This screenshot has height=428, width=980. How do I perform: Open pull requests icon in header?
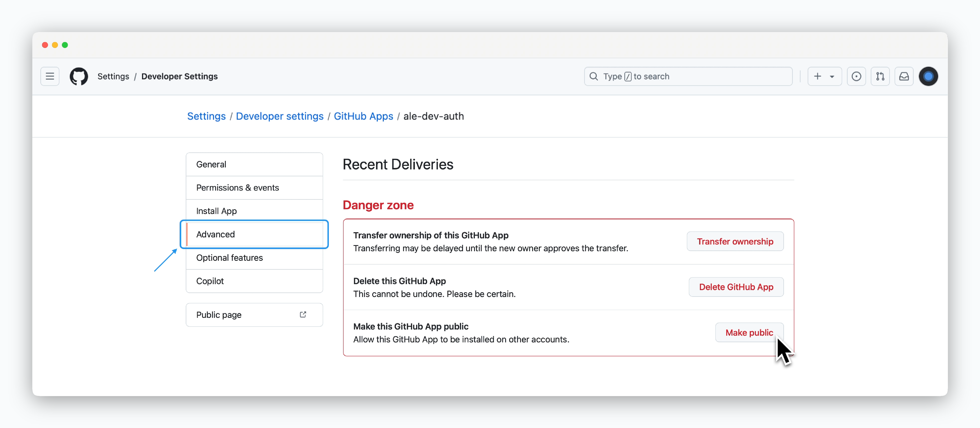[x=880, y=76]
